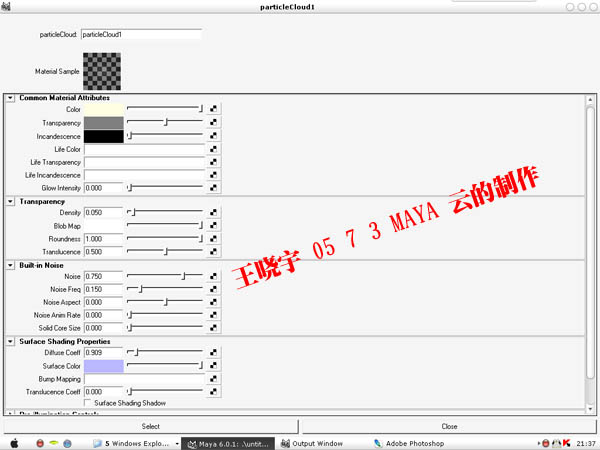
Task: Open the map button for Life Transparency
Action: 214,162
